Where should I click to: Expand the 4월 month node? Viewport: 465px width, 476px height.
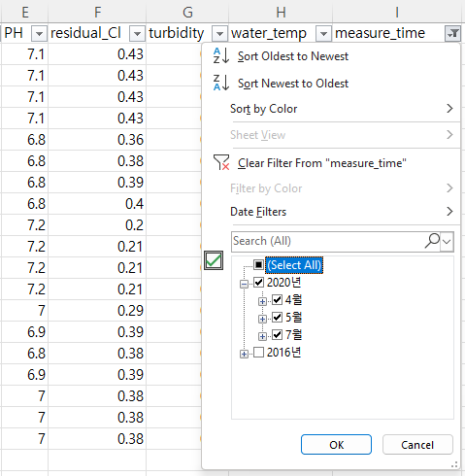(x=262, y=302)
